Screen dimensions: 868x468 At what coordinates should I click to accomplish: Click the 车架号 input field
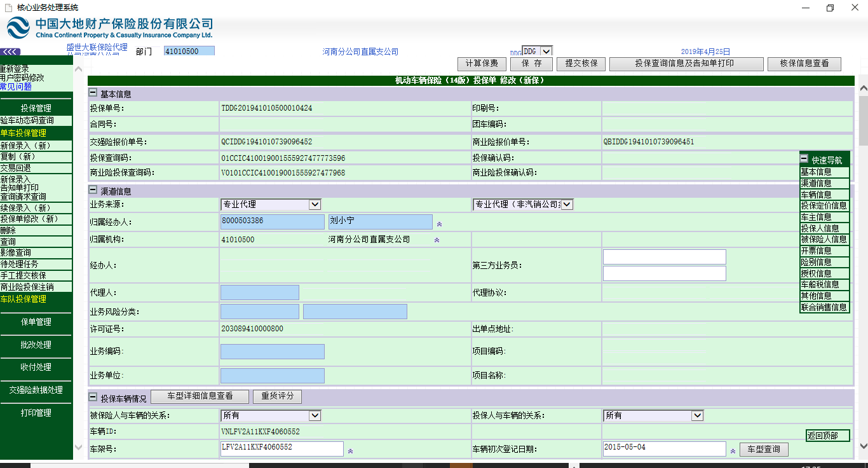[281, 448]
